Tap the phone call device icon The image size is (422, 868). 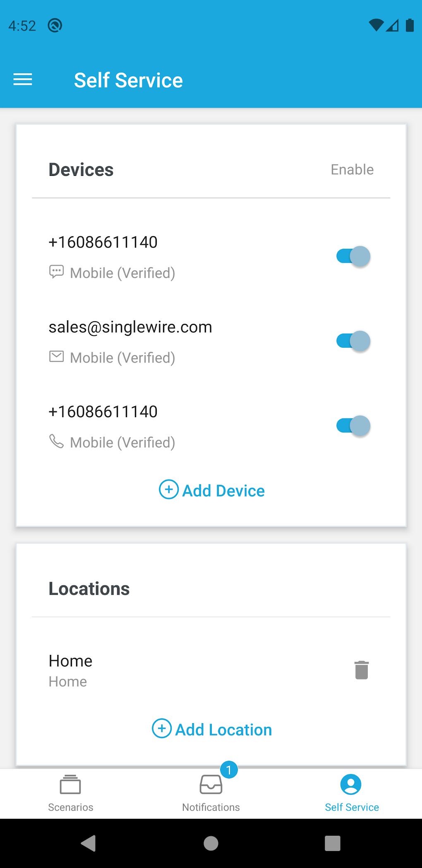click(56, 441)
